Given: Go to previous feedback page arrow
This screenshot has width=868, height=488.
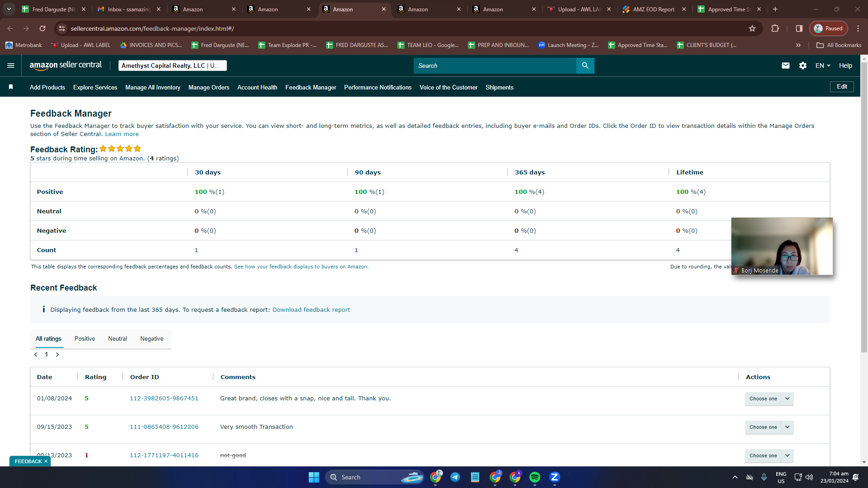Looking at the screenshot, I should coord(36,355).
